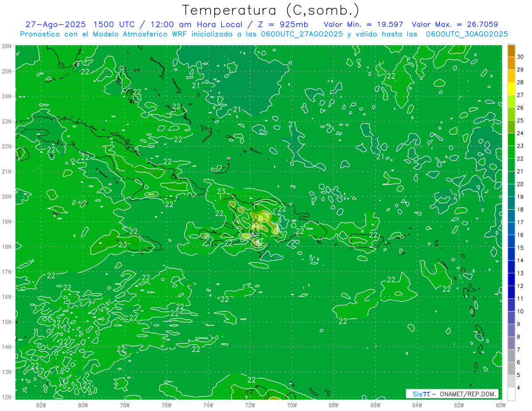Viewport: 532px width, 411px height.
Task: Click the "72W" longitude axis label
Action: point(250,405)
